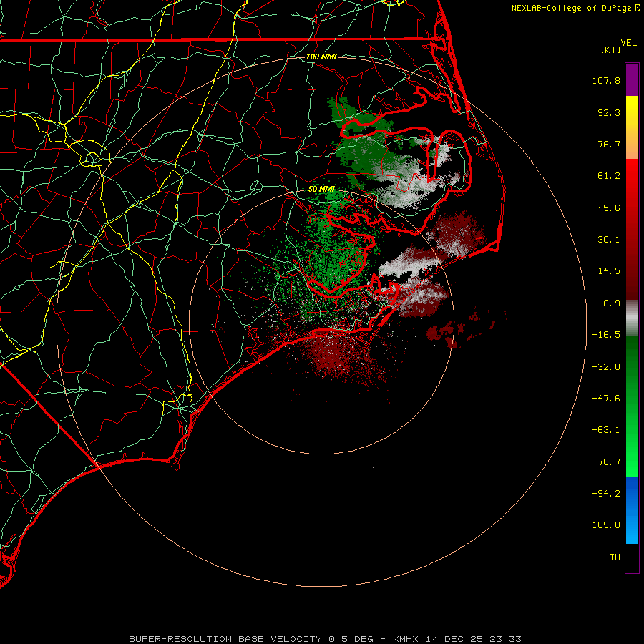Image resolution: width=644 pixels, height=644 pixels.
Task: Click the Super-Resolution Base Velocity caption
Action: [x=326, y=639]
